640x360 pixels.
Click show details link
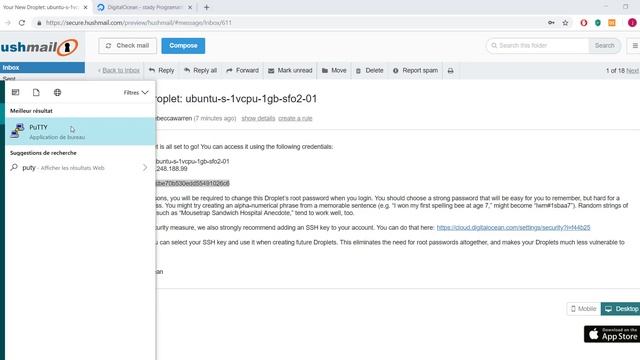pos(258,118)
